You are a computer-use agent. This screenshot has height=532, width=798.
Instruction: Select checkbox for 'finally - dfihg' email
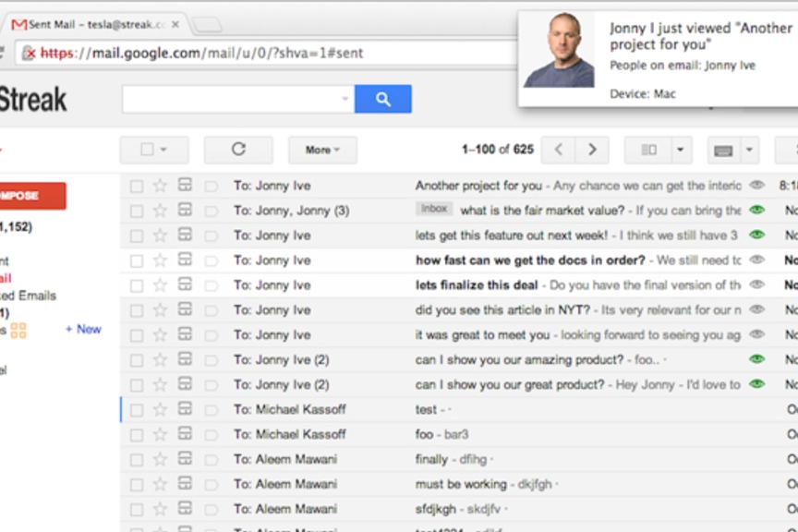pyautogui.click(x=137, y=460)
